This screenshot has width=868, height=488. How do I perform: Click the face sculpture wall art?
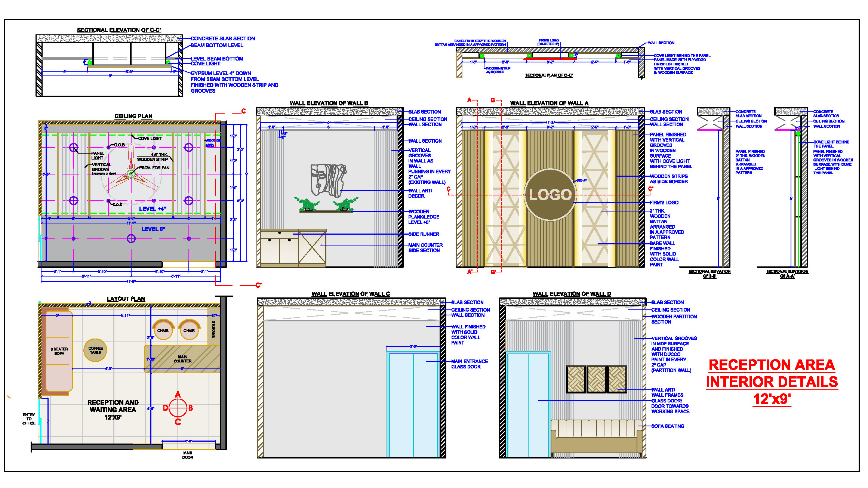tap(328, 180)
